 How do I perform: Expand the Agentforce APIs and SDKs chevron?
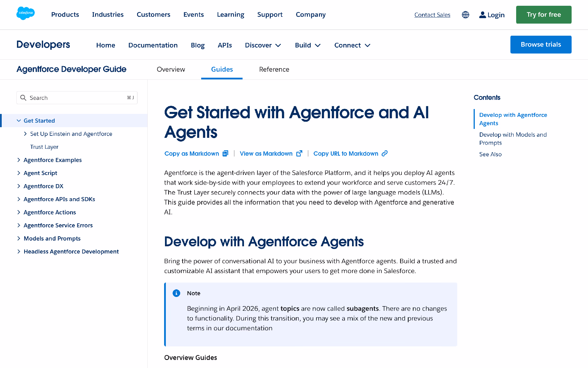click(x=19, y=199)
